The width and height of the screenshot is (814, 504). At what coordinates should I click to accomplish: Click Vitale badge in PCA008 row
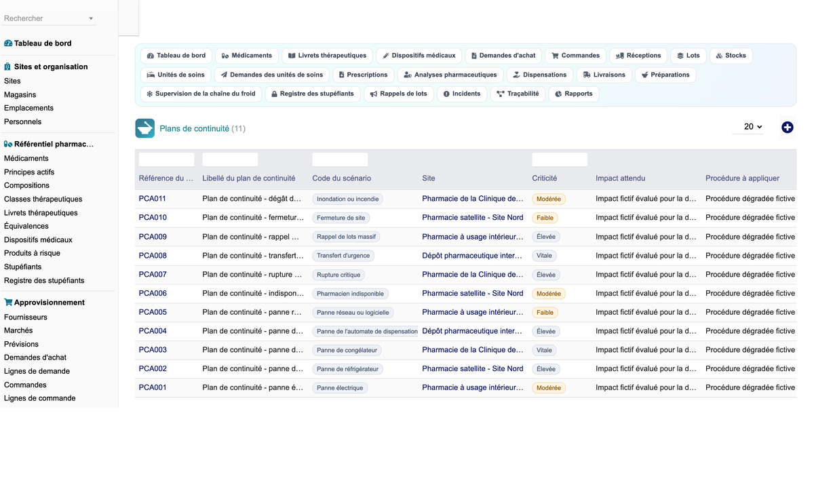[545, 256]
